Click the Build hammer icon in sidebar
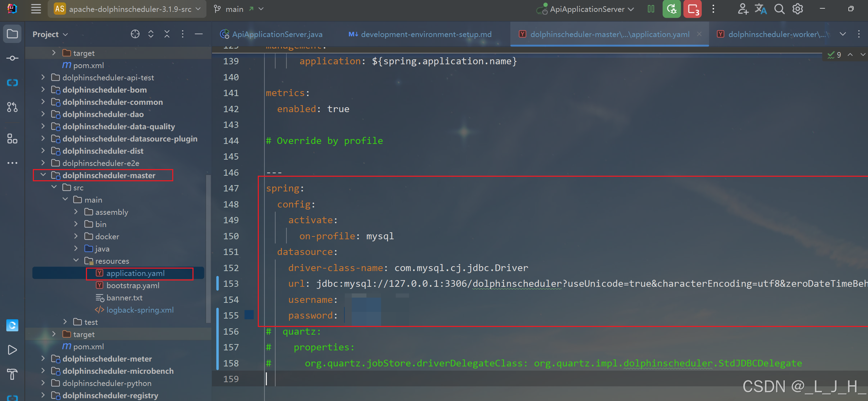Viewport: 868px width, 401px height. (x=12, y=374)
